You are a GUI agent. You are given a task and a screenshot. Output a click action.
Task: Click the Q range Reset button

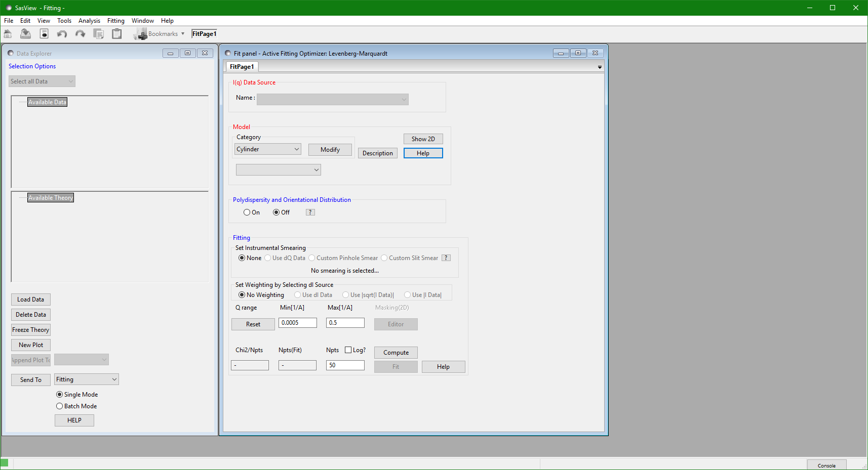253,324
